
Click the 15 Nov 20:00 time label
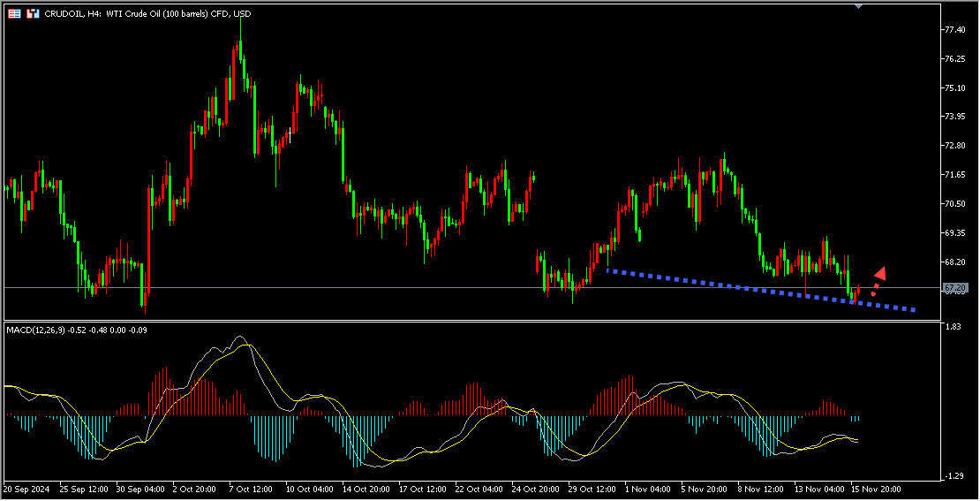875,488
